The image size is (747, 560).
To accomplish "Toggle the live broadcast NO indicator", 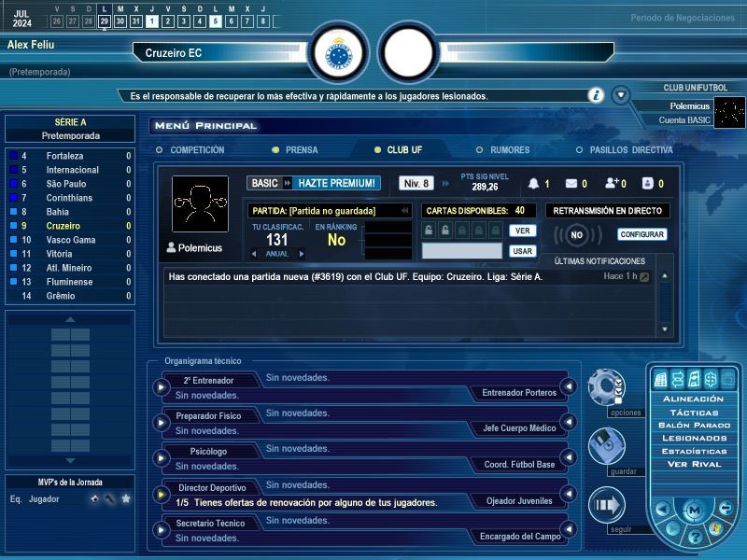I will (577, 235).
